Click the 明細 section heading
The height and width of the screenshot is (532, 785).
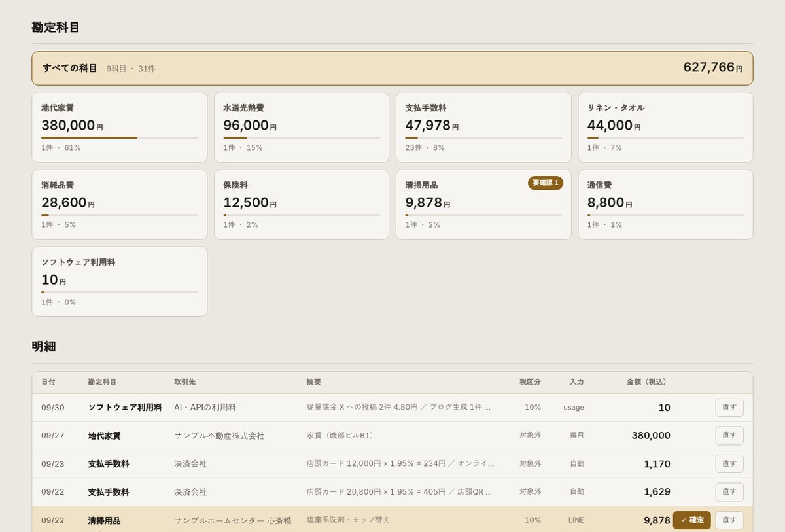[x=44, y=346]
